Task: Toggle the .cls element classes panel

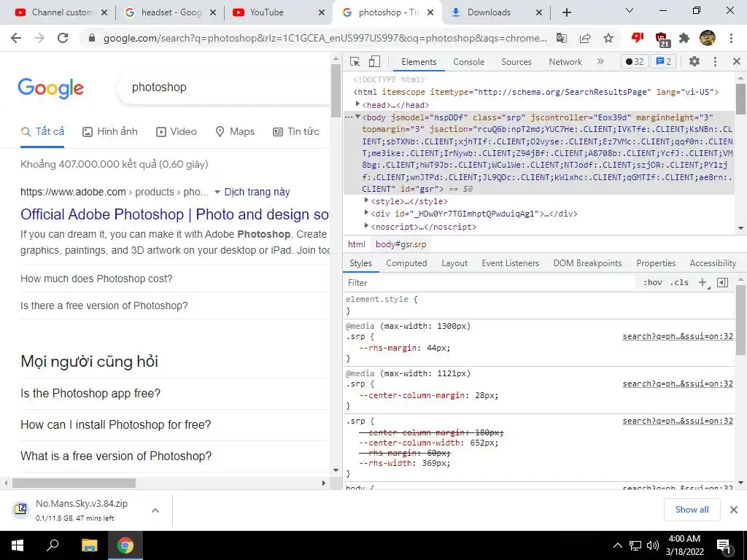Action: click(679, 282)
